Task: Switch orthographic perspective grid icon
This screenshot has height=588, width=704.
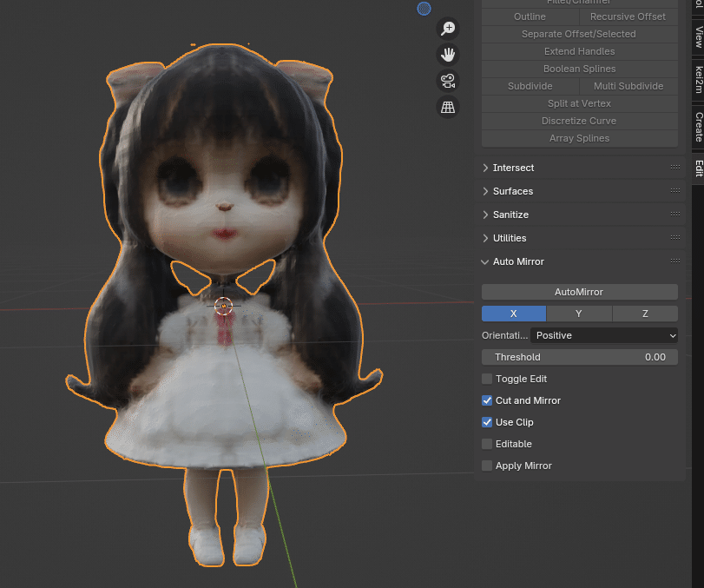Action: 448,107
